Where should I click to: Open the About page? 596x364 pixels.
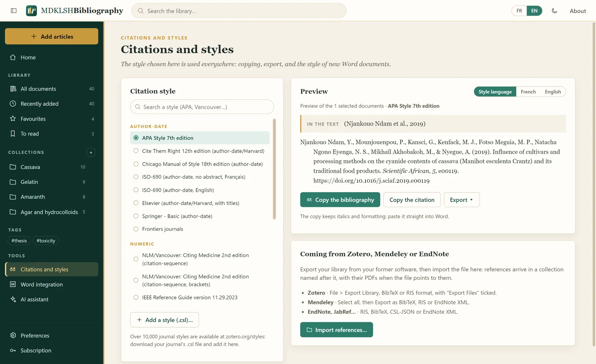pyautogui.click(x=578, y=11)
